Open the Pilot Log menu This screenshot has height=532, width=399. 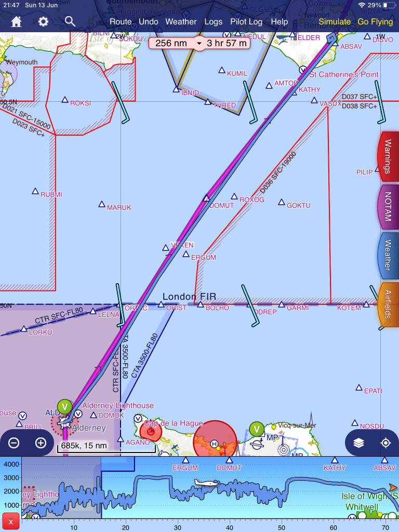coord(246,22)
